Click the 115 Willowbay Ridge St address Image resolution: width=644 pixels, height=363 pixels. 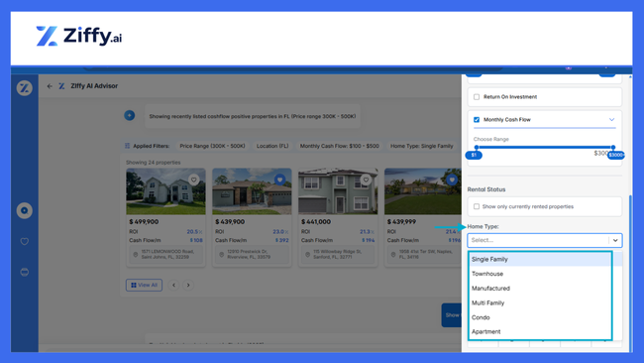[338, 254]
